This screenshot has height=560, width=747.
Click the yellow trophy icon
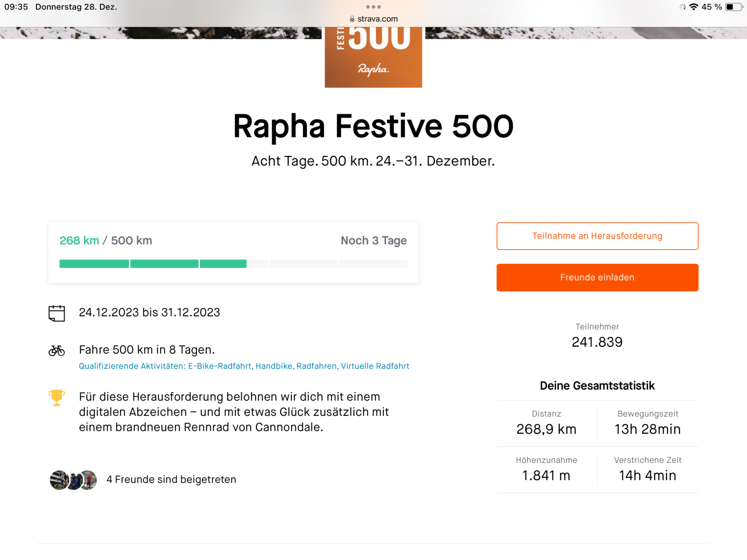pyautogui.click(x=56, y=398)
